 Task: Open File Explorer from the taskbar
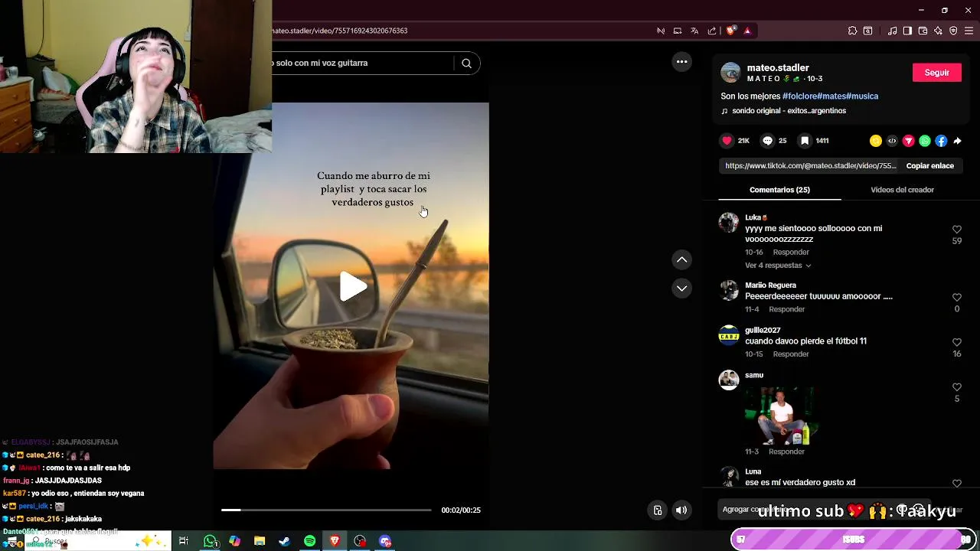[260, 541]
